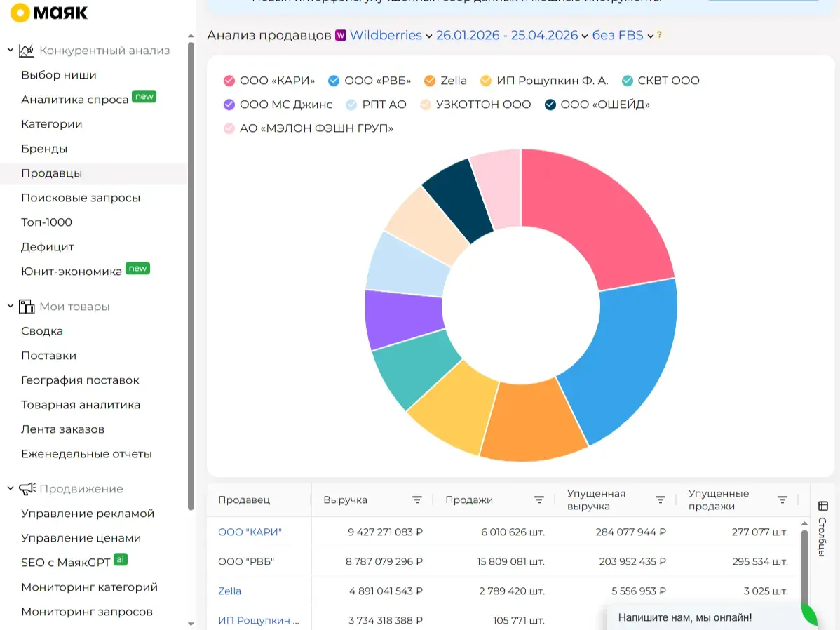Open the без FBS dropdown
Viewport: 840px width, 630px height.
(623, 35)
